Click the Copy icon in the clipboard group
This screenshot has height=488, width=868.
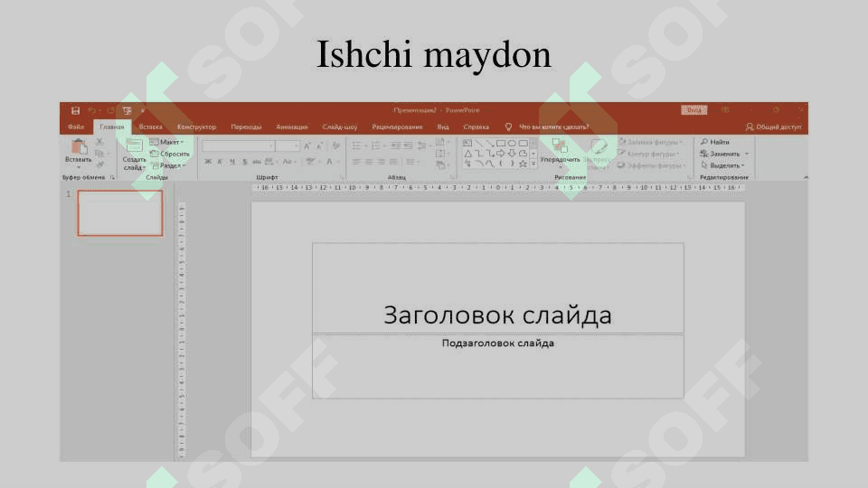pyautogui.click(x=100, y=154)
